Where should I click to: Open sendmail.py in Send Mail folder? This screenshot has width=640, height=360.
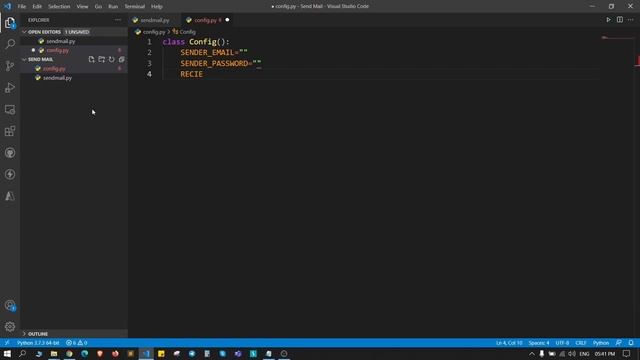(58, 78)
